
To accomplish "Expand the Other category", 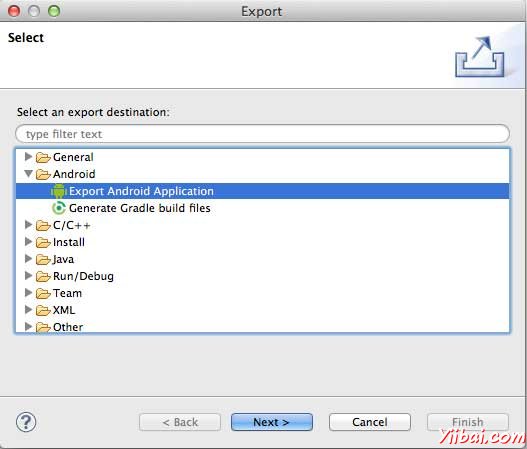I will point(29,326).
